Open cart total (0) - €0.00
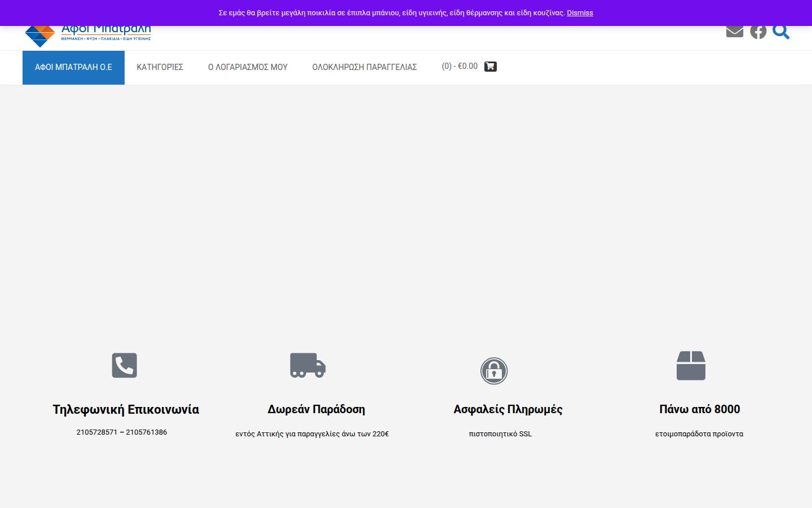 pyautogui.click(x=460, y=67)
